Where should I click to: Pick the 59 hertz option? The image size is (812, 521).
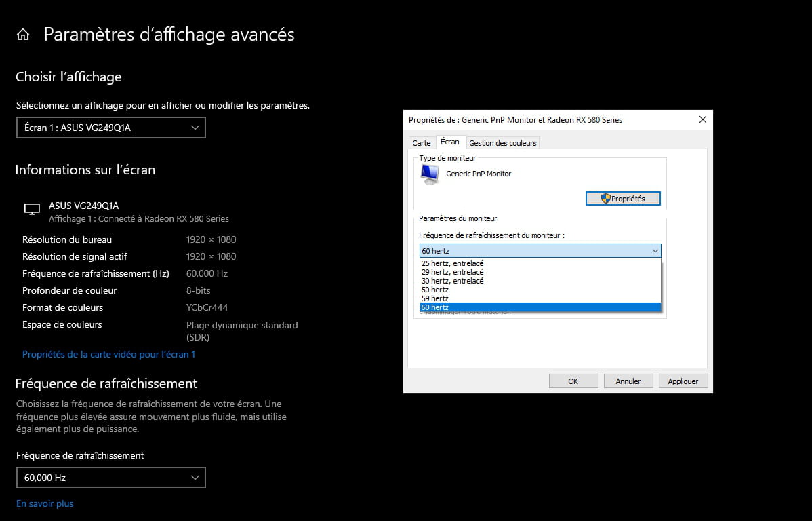tap(540, 298)
